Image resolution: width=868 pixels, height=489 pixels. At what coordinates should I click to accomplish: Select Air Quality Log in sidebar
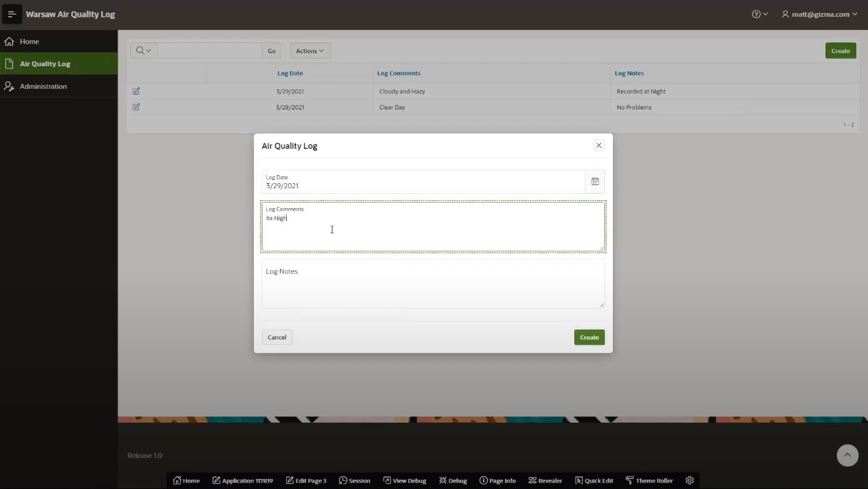(x=59, y=64)
